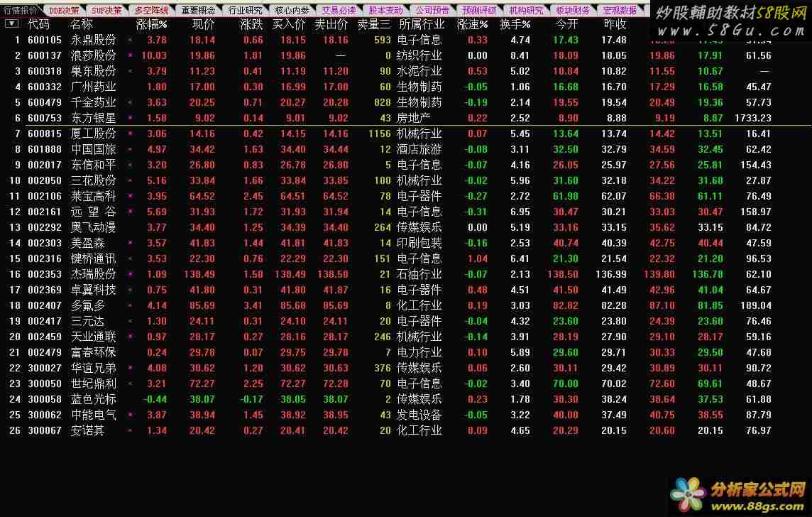Select the stock 美盈森

coord(87,243)
